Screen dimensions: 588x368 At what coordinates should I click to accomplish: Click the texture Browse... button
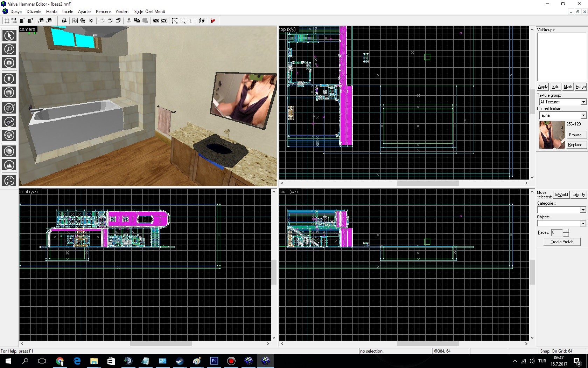click(576, 135)
